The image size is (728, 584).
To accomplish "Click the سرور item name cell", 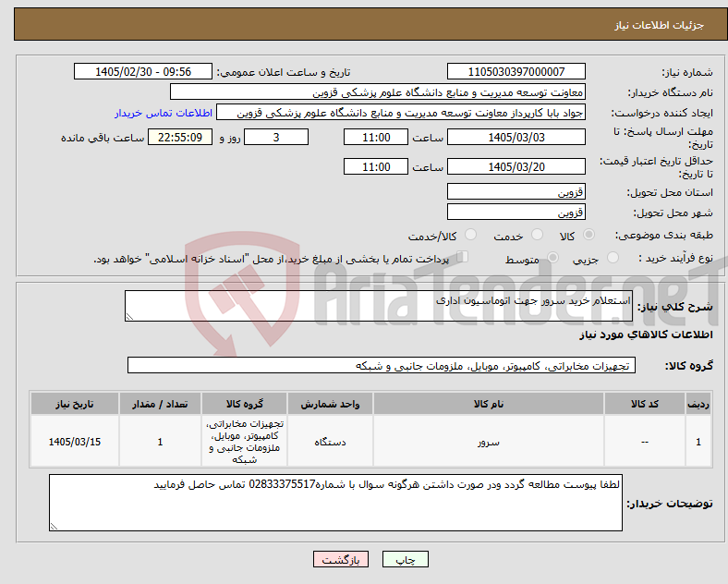I will click(x=489, y=442).
